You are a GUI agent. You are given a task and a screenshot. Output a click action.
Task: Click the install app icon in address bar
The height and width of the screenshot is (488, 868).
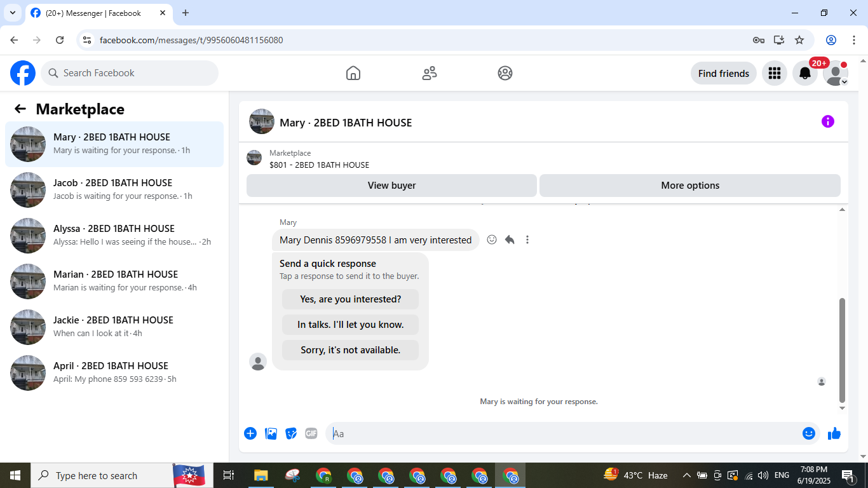(x=779, y=40)
